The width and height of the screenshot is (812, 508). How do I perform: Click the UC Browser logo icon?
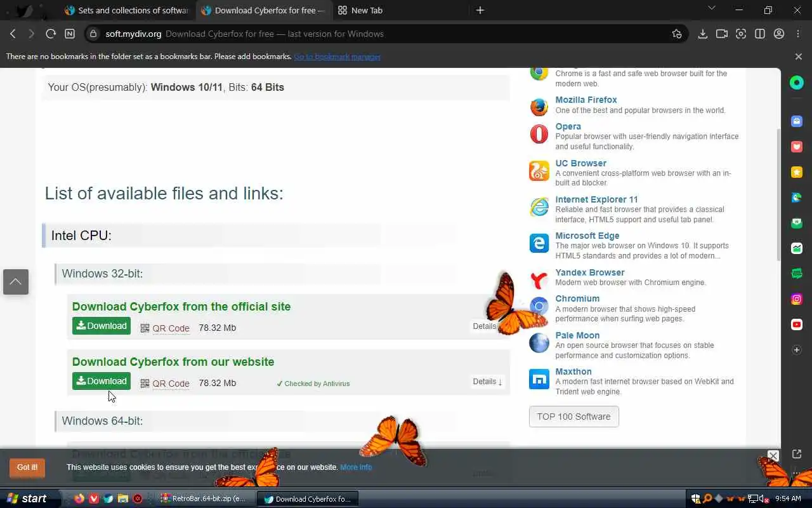pyautogui.click(x=539, y=171)
